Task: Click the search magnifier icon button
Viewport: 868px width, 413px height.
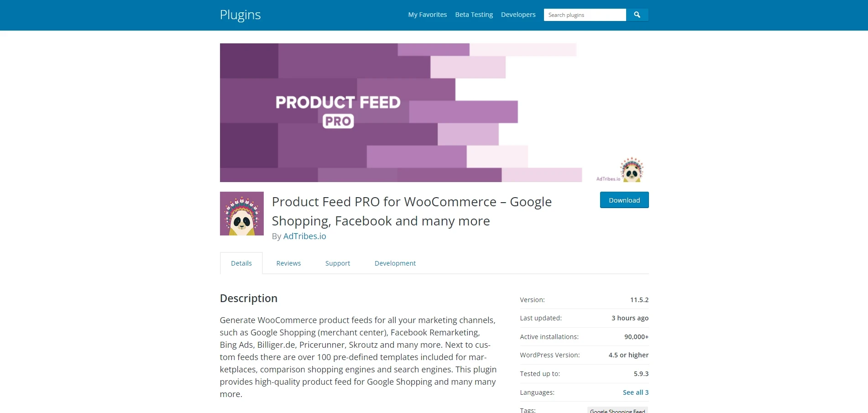Action: [637, 15]
